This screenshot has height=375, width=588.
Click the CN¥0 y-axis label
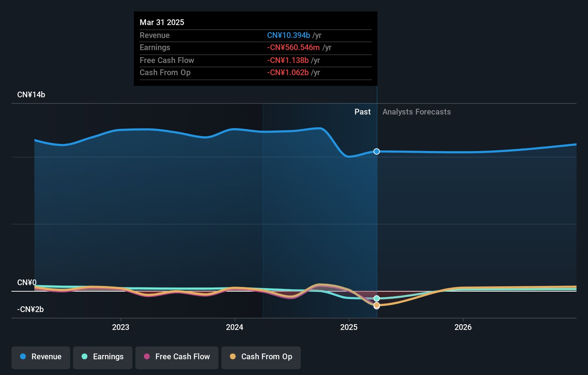[27, 283]
